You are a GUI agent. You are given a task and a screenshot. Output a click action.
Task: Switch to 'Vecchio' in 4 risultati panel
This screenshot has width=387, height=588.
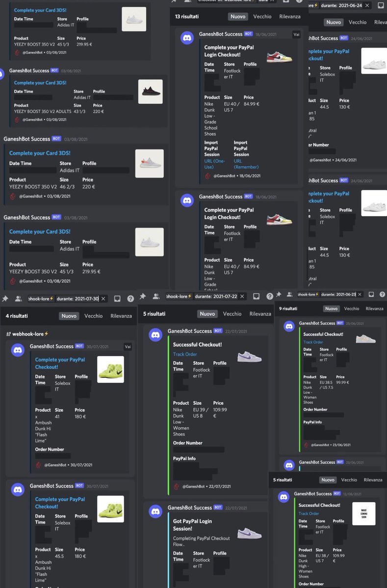click(93, 316)
